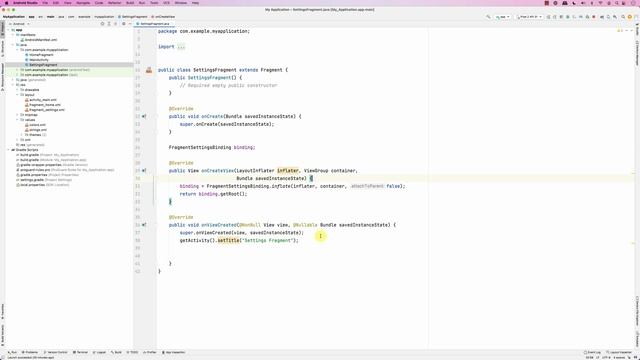Select HomeFragment in project tree
The height and width of the screenshot is (360, 640).
tap(41, 55)
